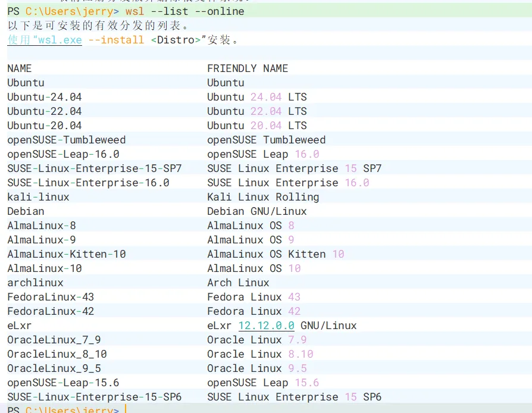Click the friendly name "Ubuntu 24.04 LTS"
The width and height of the screenshot is (532, 413).
(x=257, y=97)
